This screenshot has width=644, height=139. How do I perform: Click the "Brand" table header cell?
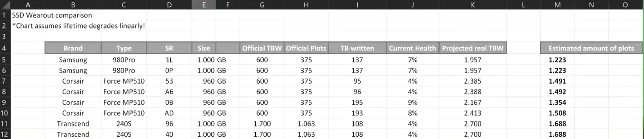(x=73, y=48)
